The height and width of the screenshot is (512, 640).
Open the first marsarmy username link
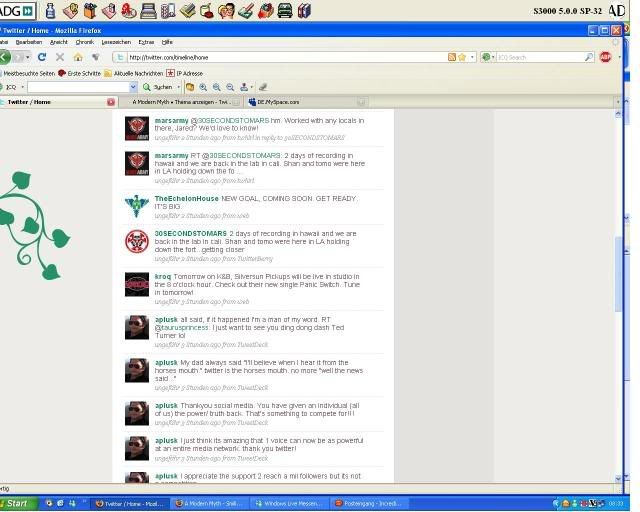(171, 121)
